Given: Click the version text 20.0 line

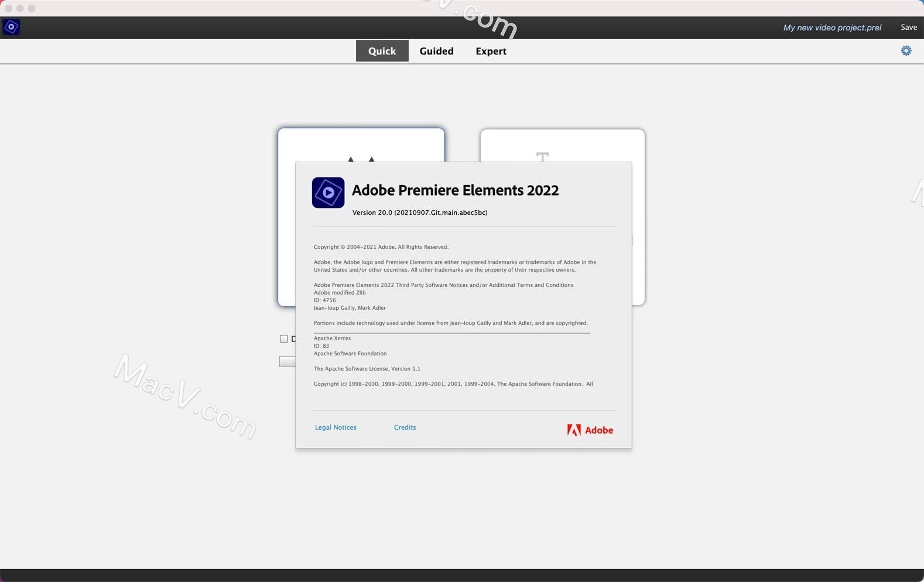Looking at the screenshot, I should [x=420, y=213].
